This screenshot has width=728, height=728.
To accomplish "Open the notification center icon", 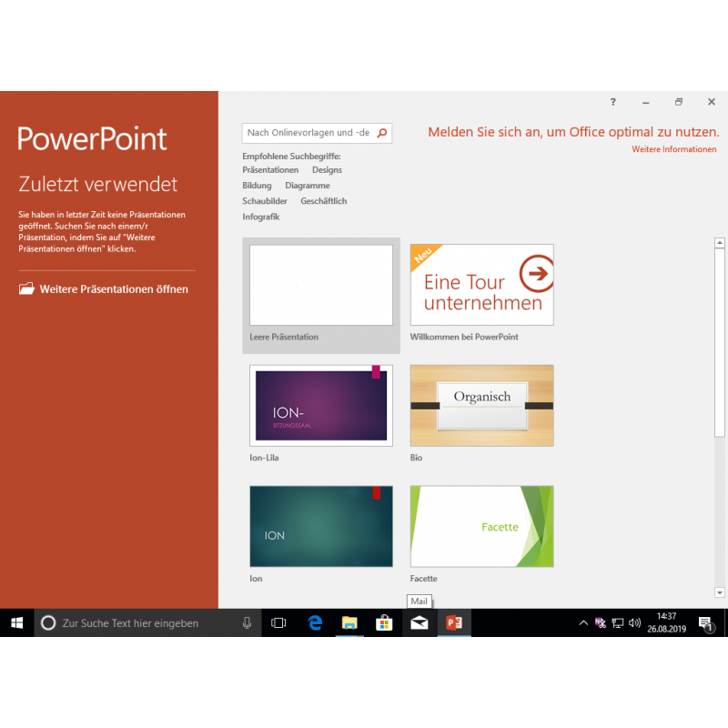I will pos(705,623).
